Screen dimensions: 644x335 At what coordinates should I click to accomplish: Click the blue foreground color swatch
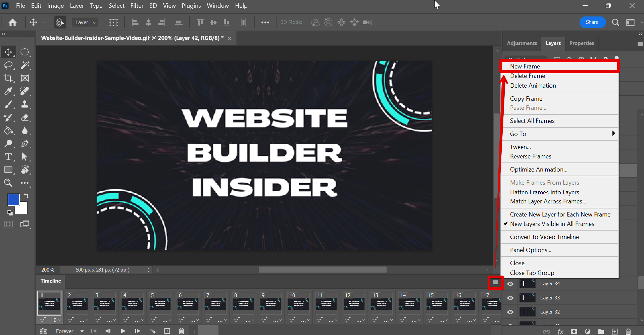pyautogui.click(x=13, y=200)
